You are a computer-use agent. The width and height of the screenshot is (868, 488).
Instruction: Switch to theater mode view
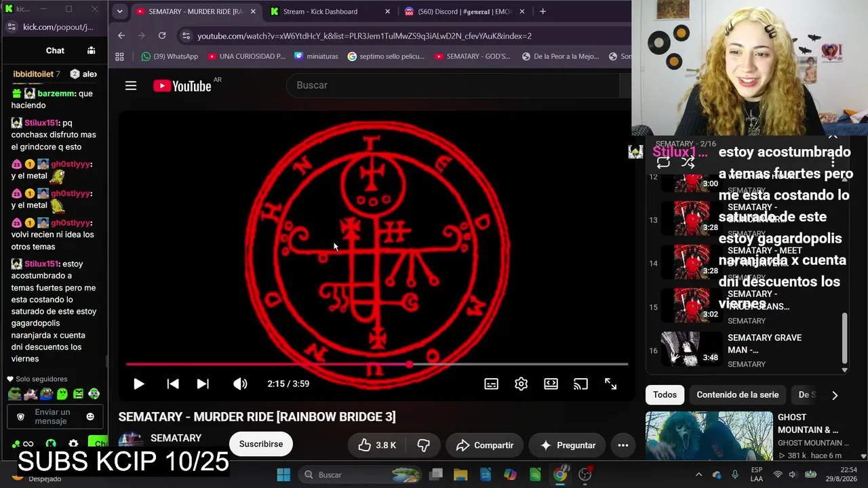(551, 384)
